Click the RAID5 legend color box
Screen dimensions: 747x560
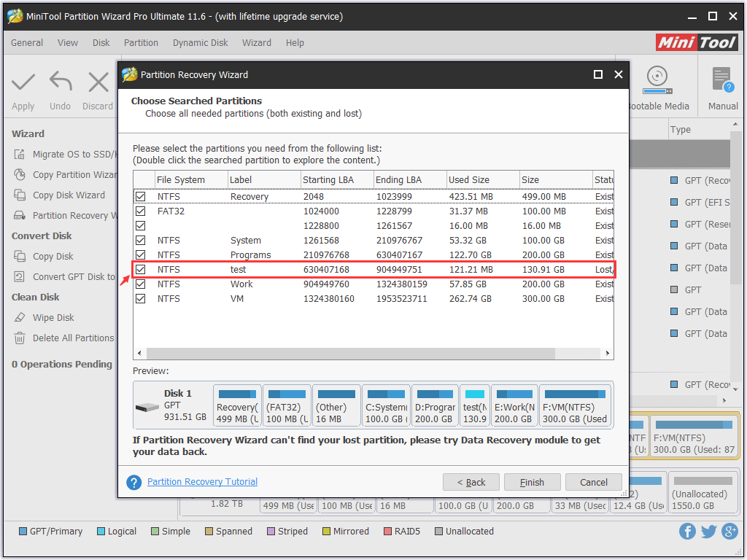coord(388,532)
